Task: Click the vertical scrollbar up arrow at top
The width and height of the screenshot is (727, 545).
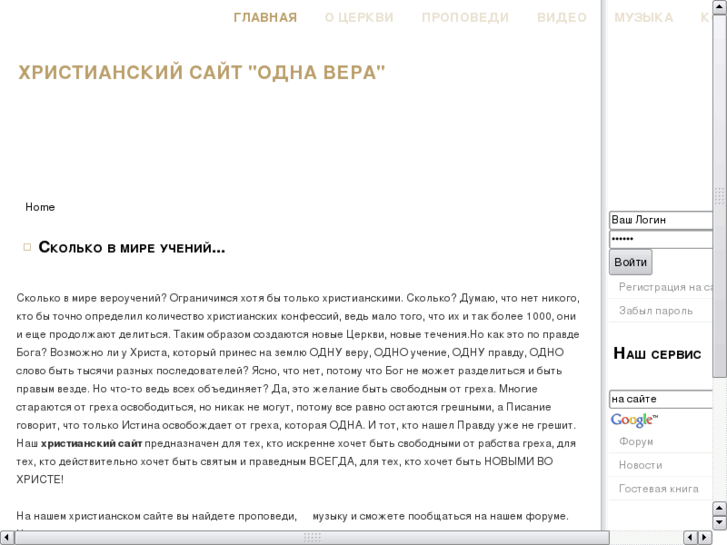Action: click(720, 7)
